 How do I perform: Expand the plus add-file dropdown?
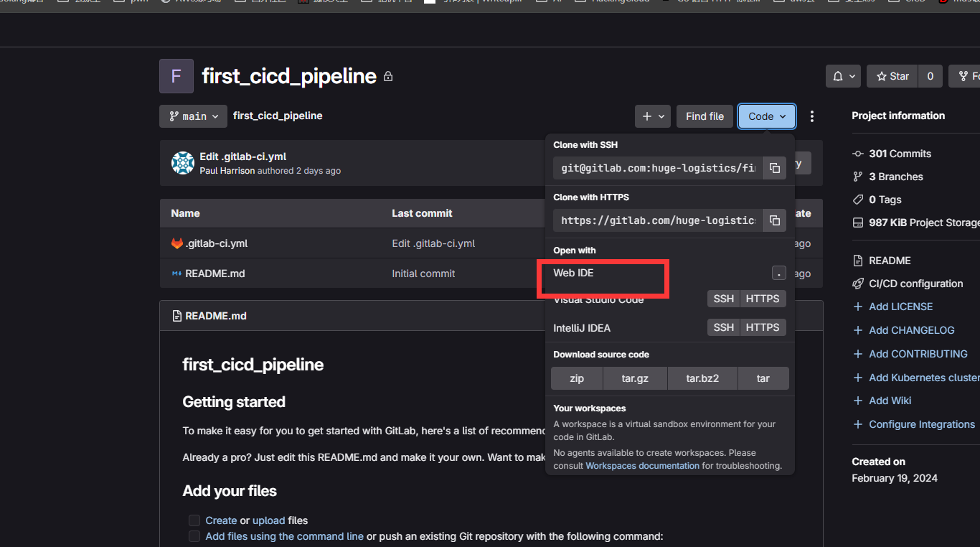pos(653,116)
